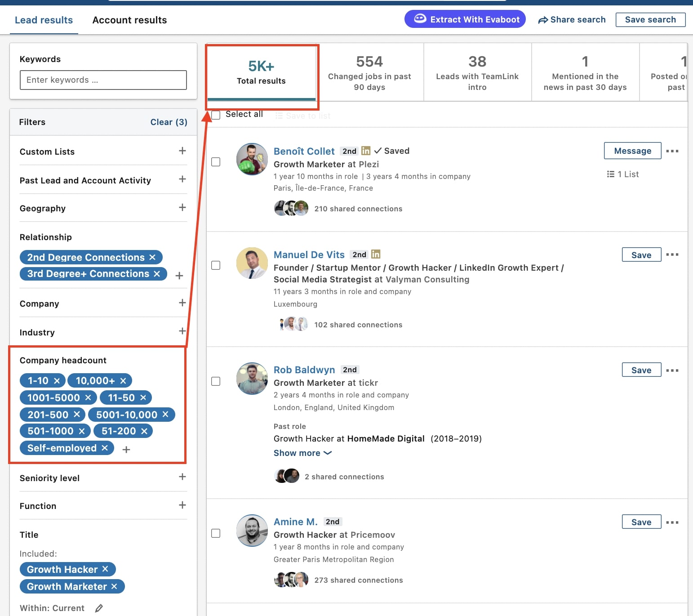The width and height of the screenshot is (693, 616).
Task: Select the Benoît Collet lead checkbox
Action: point(216,162)
